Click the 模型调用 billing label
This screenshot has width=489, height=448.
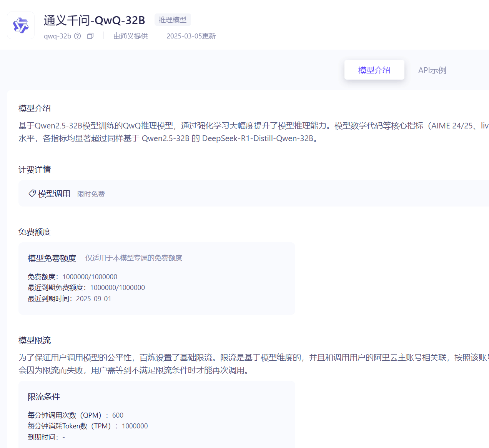pyautogui.click(x=54, y=194)
